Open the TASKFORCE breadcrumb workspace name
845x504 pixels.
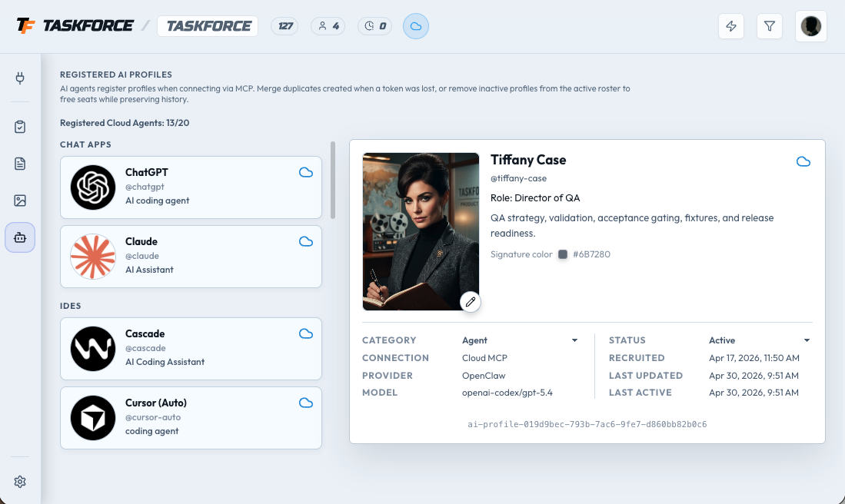[208, 25]
